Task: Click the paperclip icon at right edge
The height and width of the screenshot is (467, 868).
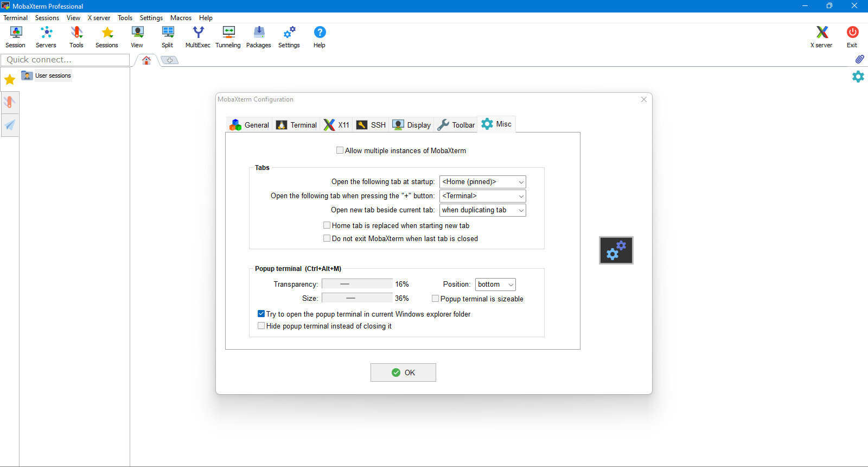Action: tap(859, 59)
